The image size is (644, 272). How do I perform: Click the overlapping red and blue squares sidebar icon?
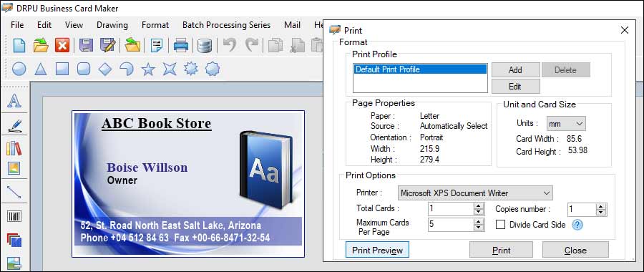coord(14,240)
